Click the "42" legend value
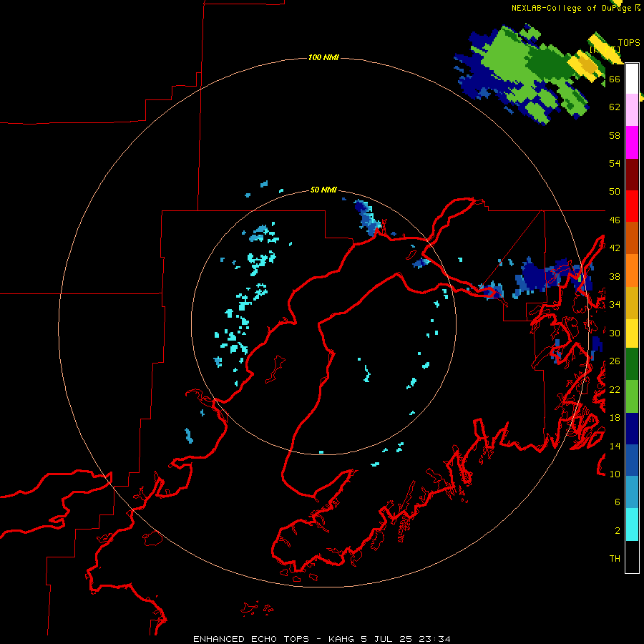Image resolution: width=644 pixels, height=644 pixels. pos(615,248)
